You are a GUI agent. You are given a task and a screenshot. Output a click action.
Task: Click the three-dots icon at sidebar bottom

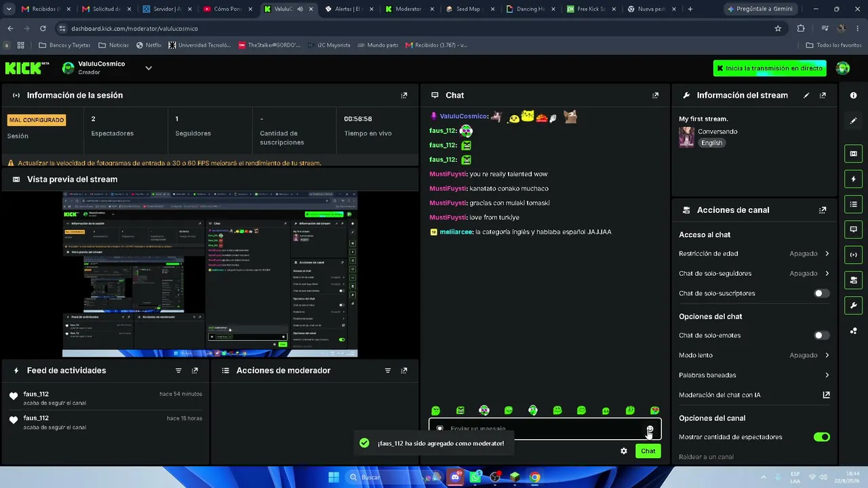point(853,331)
